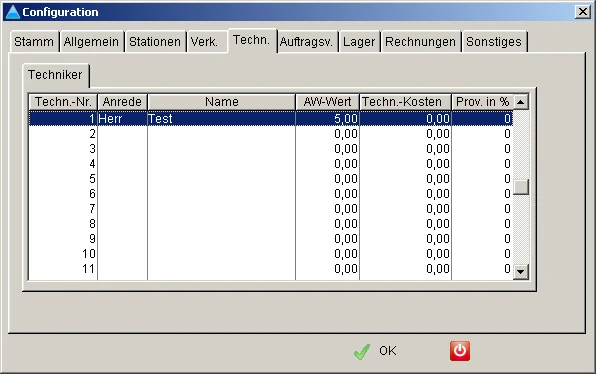Confirm with the OK button label
Viewport: 596px width, 374px height.
388,350
